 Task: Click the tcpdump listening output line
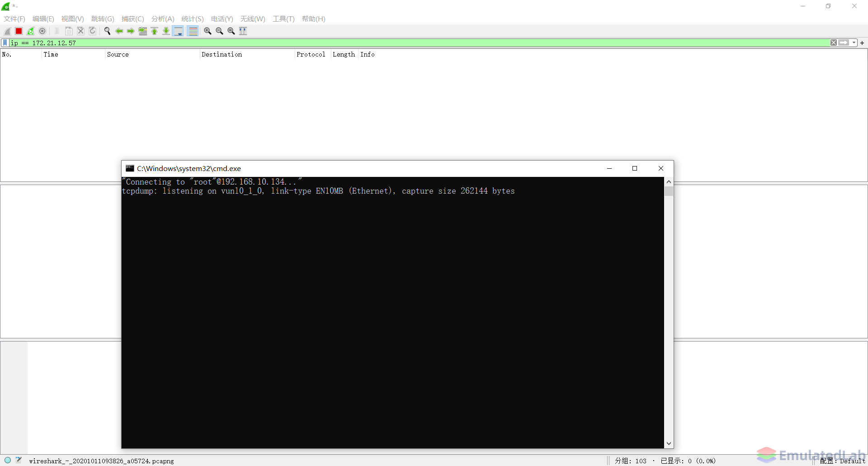(318, 191)
